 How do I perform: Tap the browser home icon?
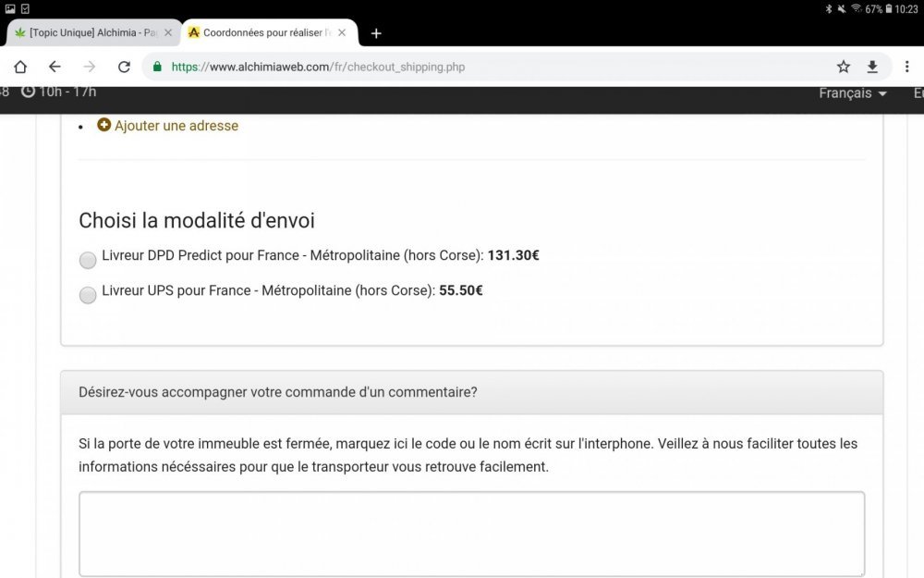click(x=20, y=67)
